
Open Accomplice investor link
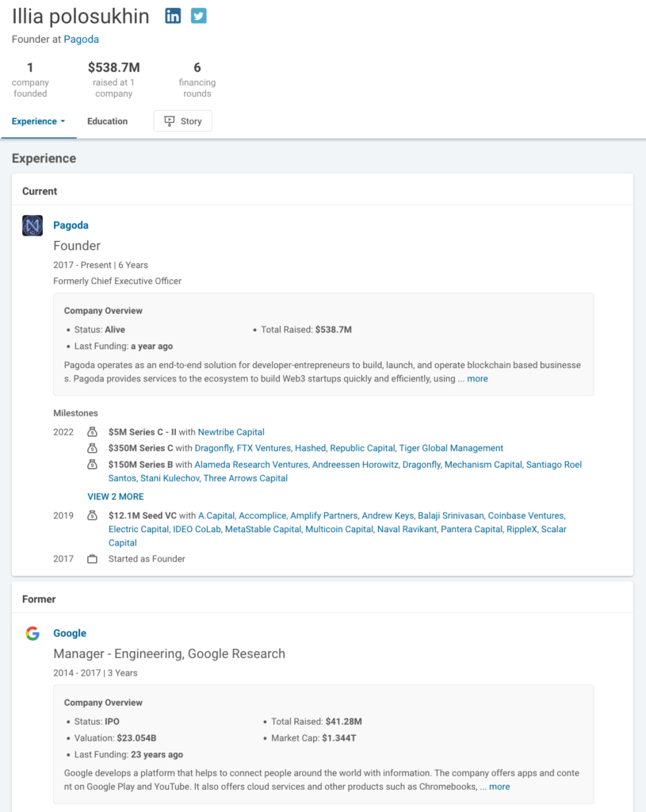[262, 515]
